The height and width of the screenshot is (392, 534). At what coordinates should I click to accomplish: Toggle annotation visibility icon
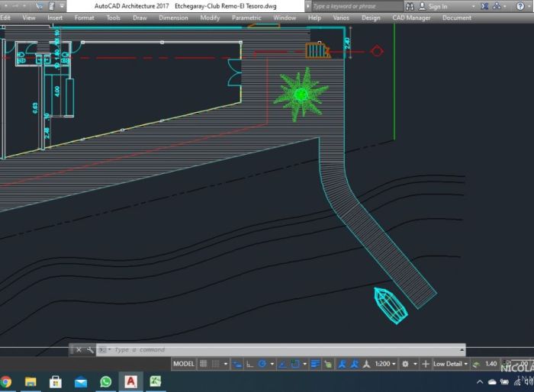(342, 364)
